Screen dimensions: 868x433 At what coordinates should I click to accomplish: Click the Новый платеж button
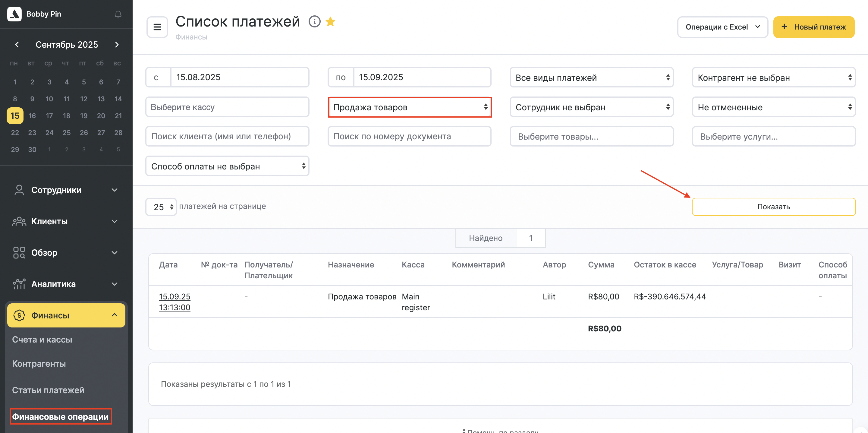point(813,27)
